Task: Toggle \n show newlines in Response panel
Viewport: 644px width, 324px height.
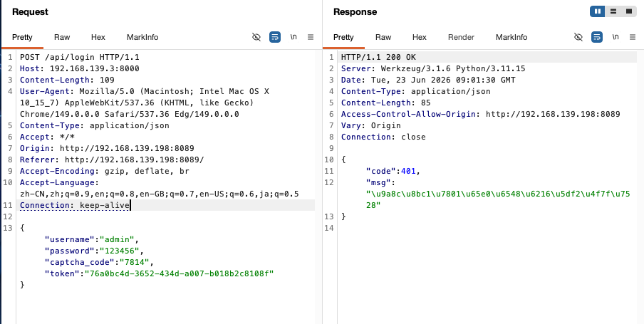Action: 616,37
